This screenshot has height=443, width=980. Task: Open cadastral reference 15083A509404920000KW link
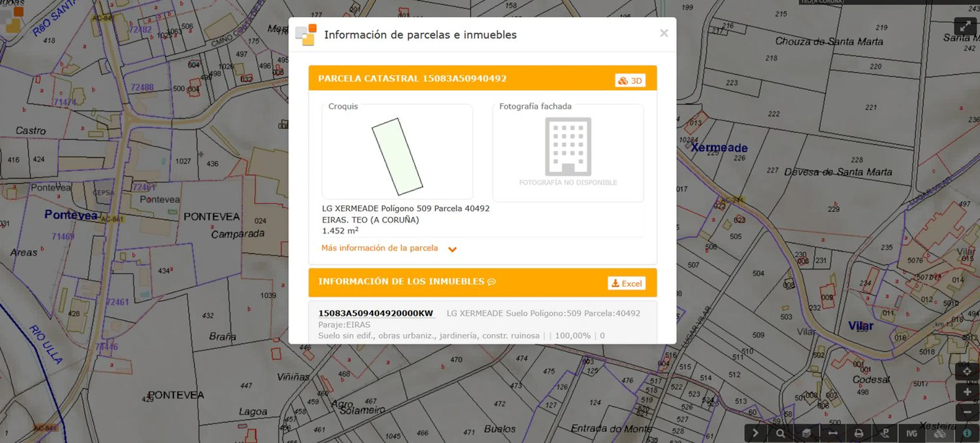376,313
